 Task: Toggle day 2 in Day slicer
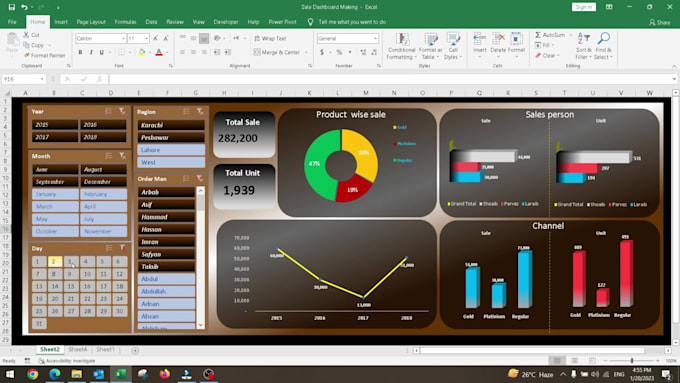coord(55,261)
